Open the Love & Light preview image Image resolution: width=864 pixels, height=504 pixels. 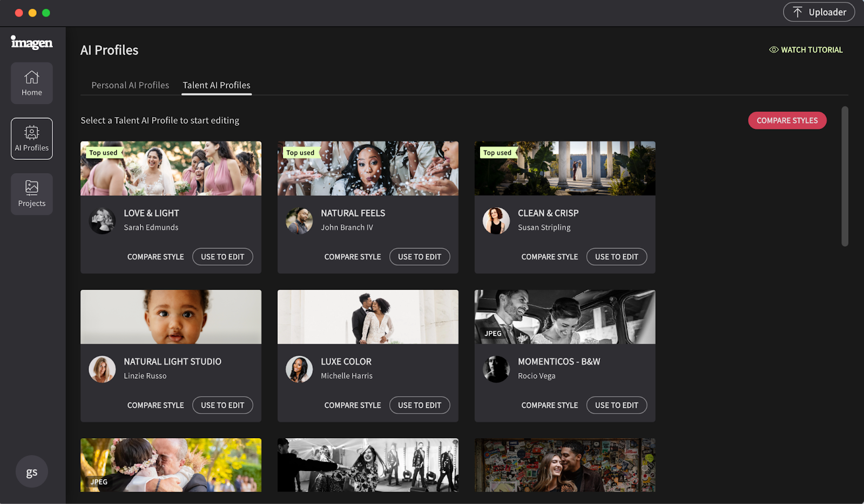[x=171, y=168]
